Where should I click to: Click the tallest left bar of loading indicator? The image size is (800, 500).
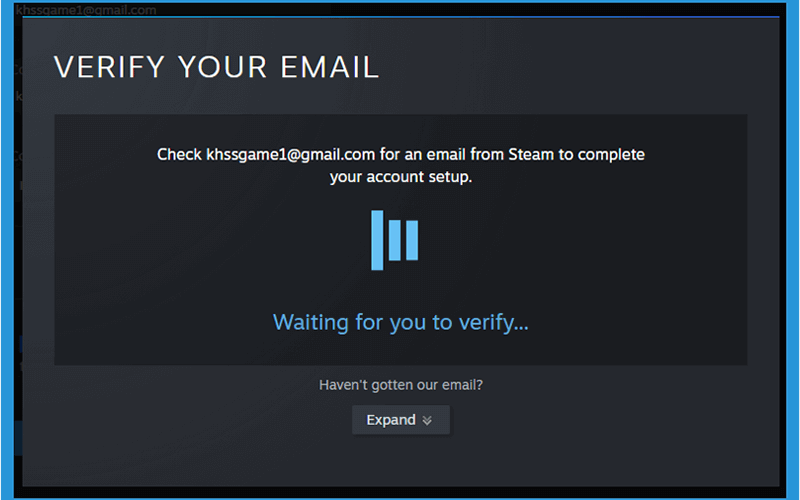pos(377,240)
